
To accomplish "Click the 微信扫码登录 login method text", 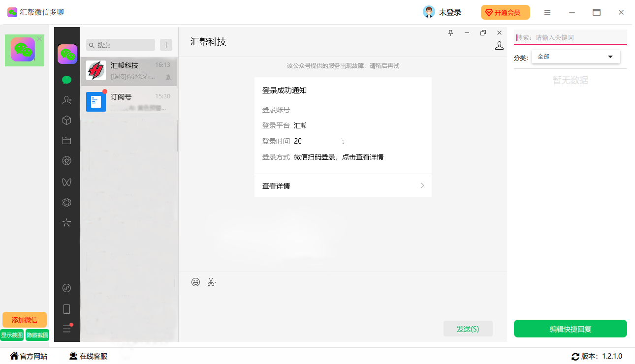I will [339, 157].
